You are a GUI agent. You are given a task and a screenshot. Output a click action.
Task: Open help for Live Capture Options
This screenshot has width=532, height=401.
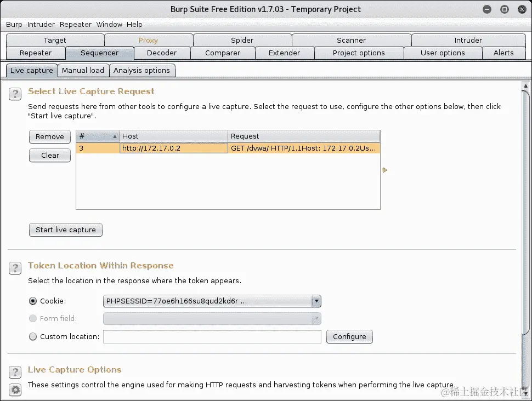click(x=15, y=372)
